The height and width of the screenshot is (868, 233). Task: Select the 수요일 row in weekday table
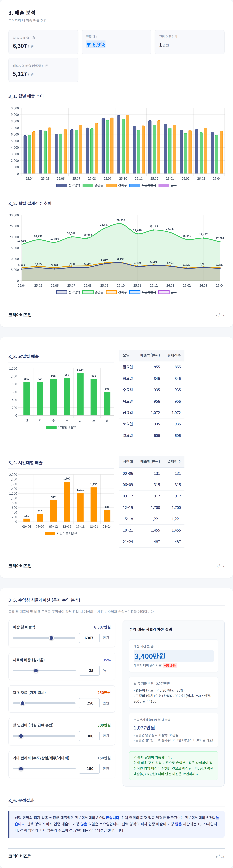(x=152, y=390)
